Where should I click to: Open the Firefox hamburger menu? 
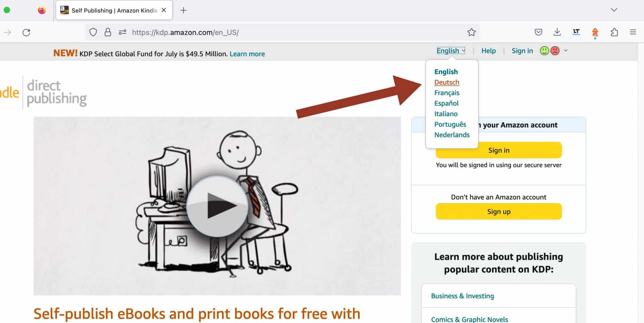point(633,32)
